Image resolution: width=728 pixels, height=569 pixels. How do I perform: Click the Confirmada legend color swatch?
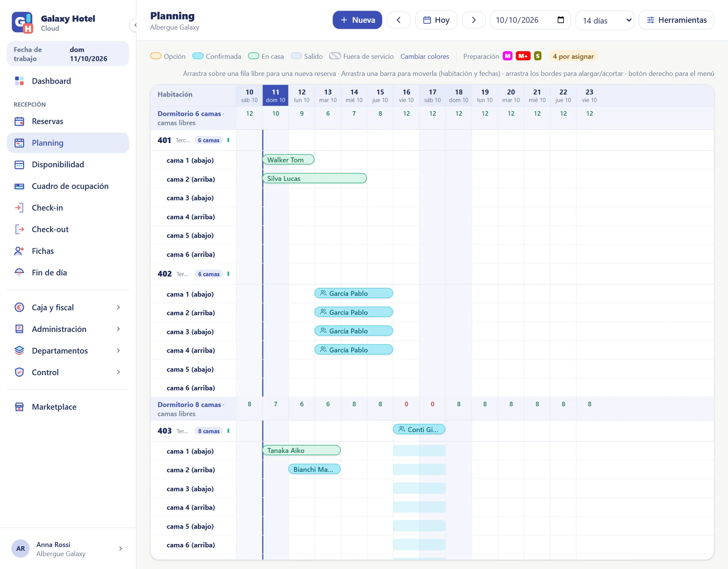(198, 56)
